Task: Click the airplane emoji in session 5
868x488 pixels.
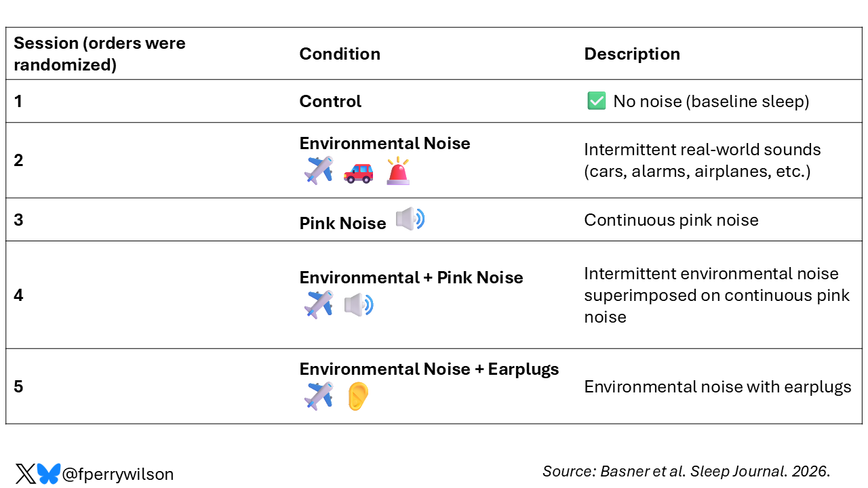Action: 318,396
